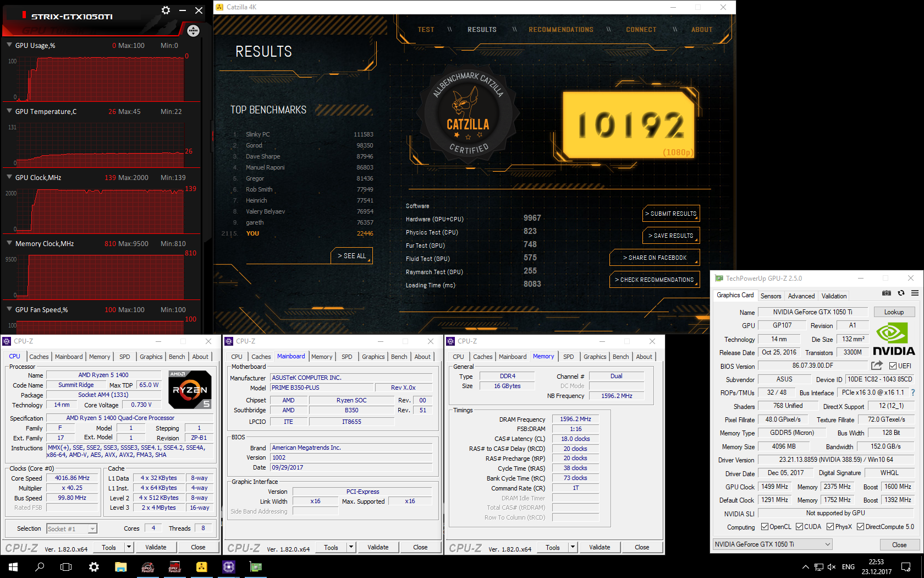
Task: Click the 10192 score panel
Action: click(630, 125)
